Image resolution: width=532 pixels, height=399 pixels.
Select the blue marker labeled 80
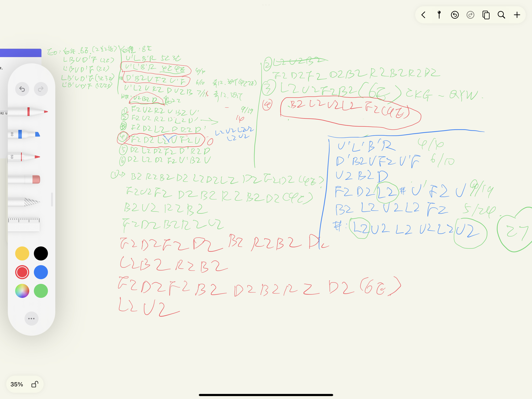pos(24,134)
